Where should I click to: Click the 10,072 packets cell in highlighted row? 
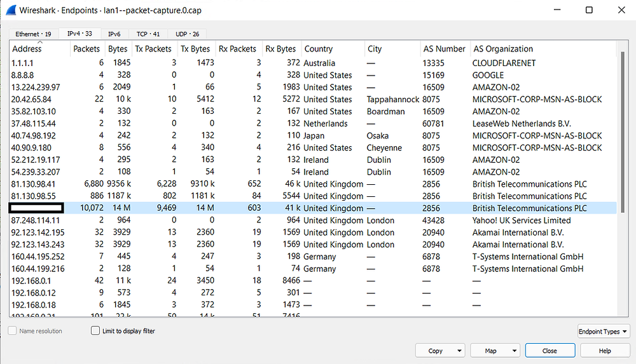click(x=92, y=208)
